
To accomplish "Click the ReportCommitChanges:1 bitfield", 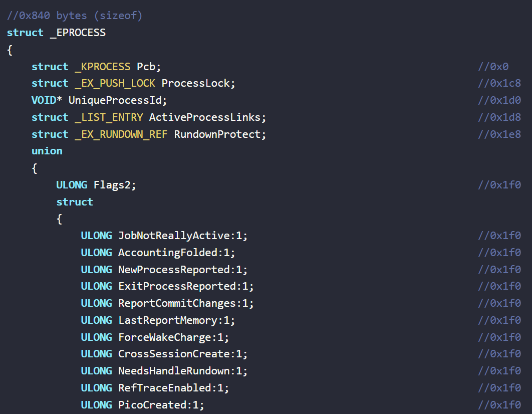I will pyautogui.click(x=183, y=303).
